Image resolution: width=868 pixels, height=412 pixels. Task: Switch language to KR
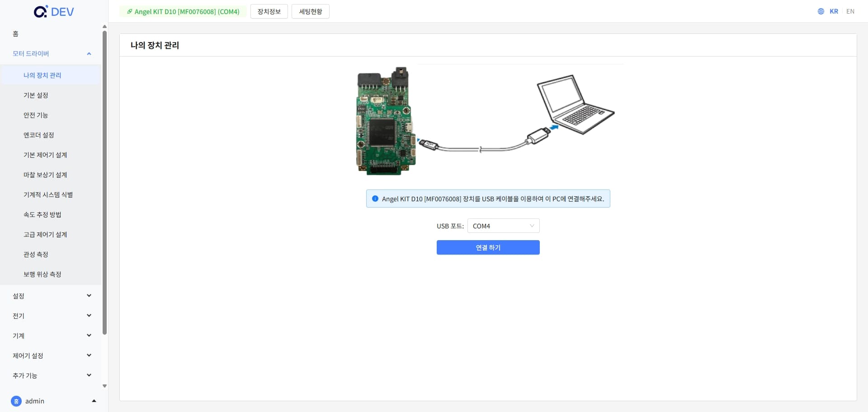(834, 11)
